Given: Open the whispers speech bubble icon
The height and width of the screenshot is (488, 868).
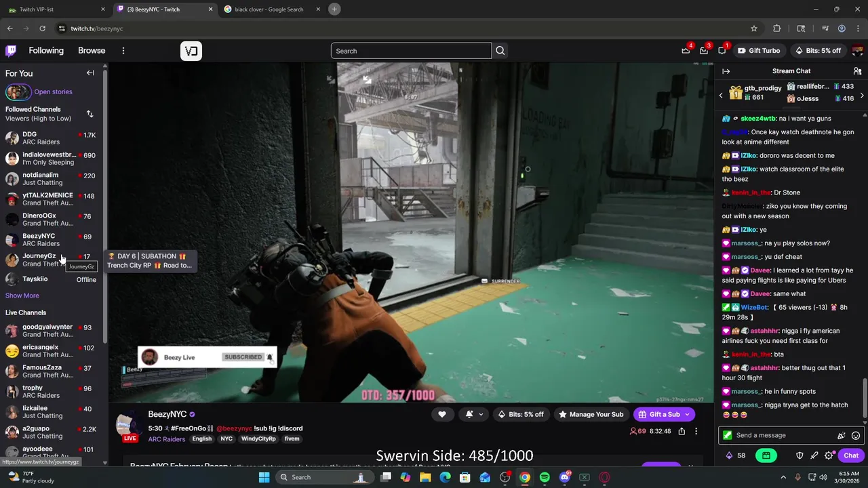Looking at the screenshot, I should coord(722,51).
